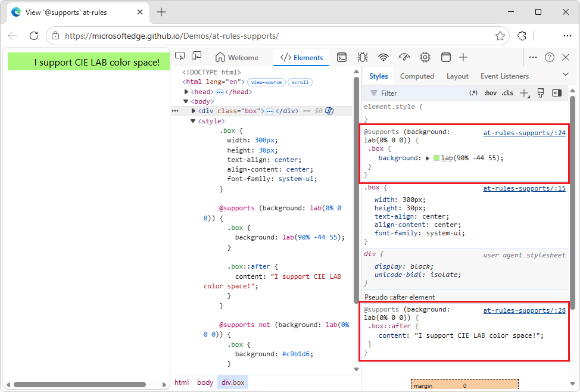
Task: Click the Styles pane vertical scrollbar
Action: pos(573,203)
